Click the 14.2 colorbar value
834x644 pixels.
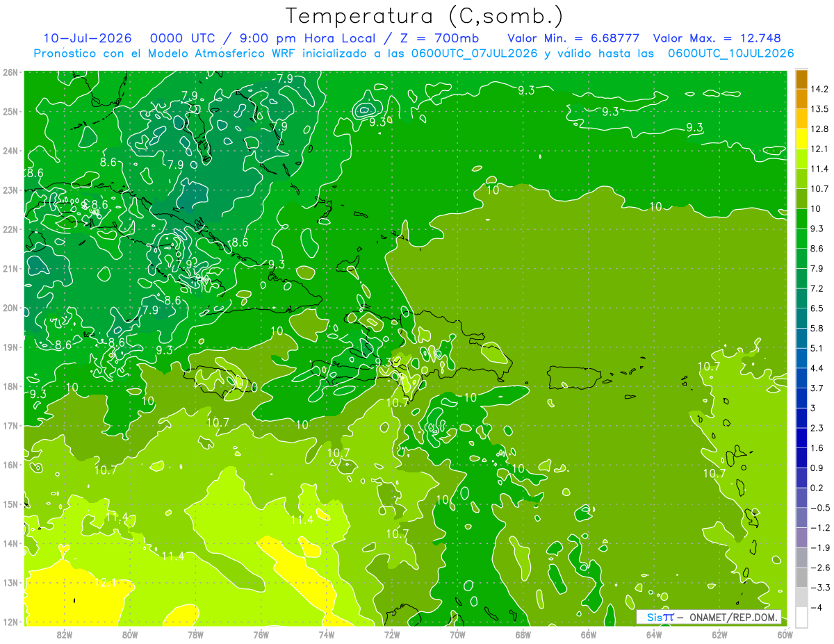[820, 89]
